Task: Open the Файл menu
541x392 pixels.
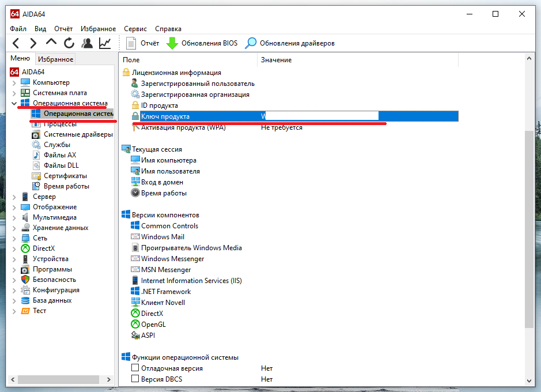Action: click(x=18, y=29)
